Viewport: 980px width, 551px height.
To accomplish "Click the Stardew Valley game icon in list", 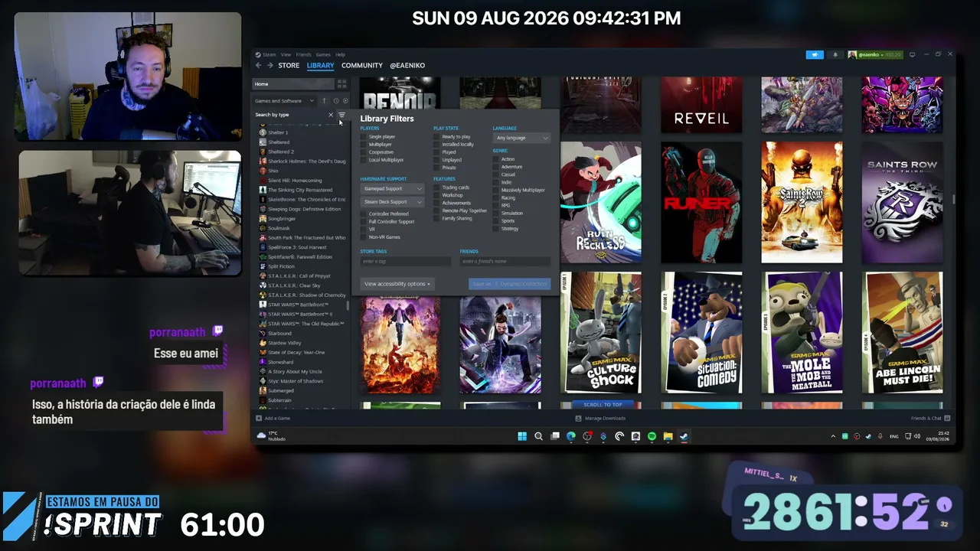I will click(263, 343).
